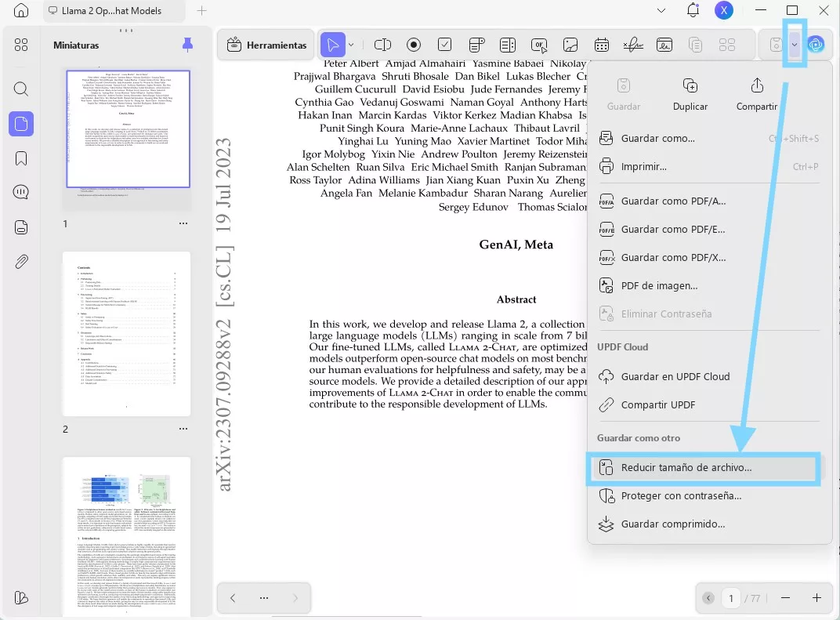This screenshot has width=840, height=620.
Task: Click Duplicar in the save panel
Action: (690, 95)
